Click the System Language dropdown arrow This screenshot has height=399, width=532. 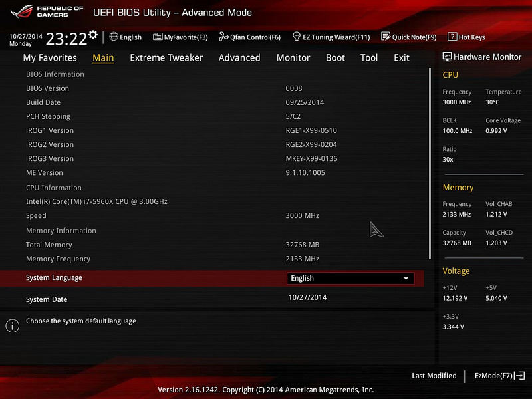pos(406,278)
